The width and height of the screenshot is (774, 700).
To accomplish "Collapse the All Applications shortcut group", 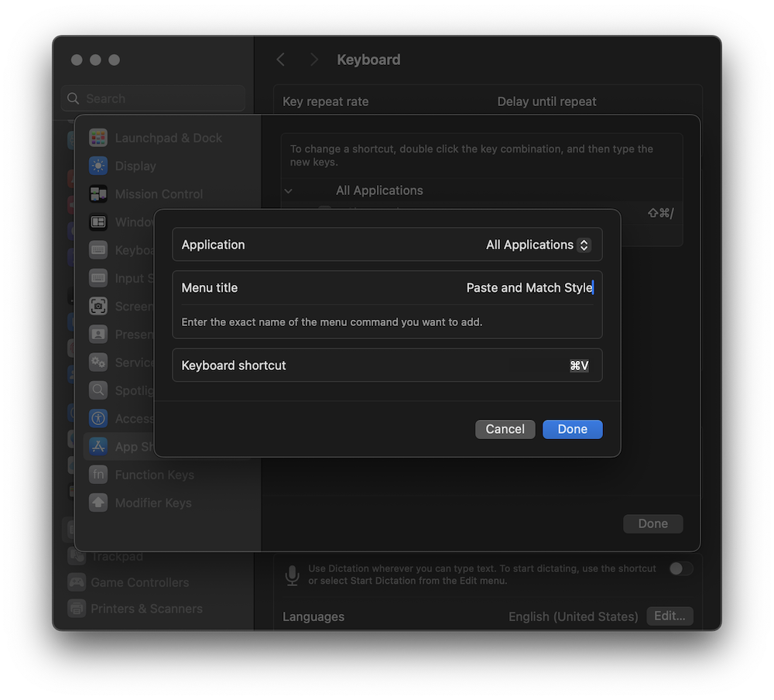I will [x=288, y=190].
